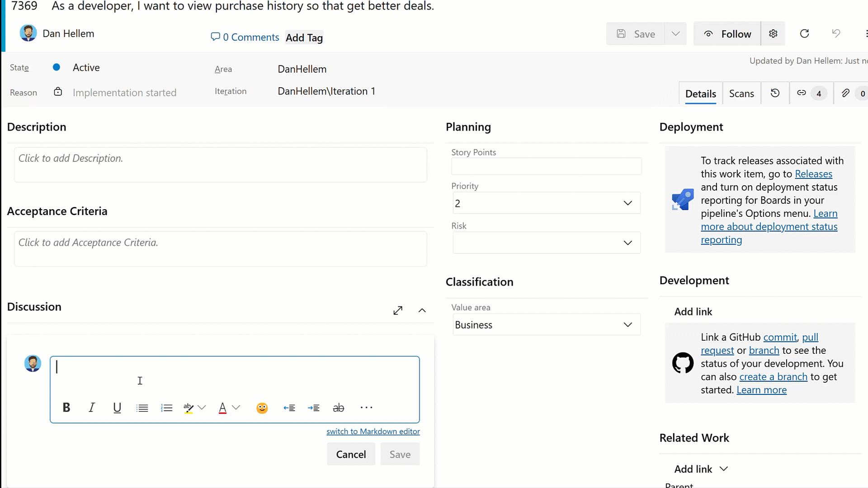868x488 pixels.
Task: Collapse the Discussion section with the chevron
Action: pyautogui.click(x=422, y=310)
